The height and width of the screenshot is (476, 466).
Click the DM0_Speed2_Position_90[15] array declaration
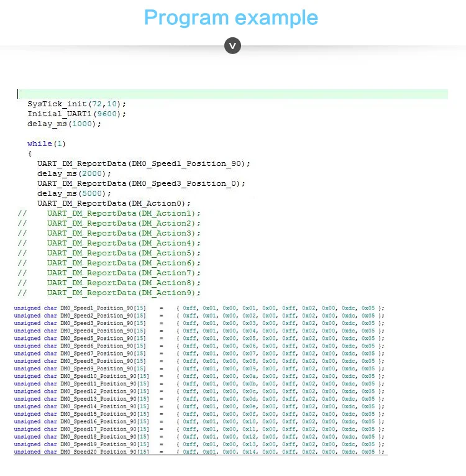click(x=199, y=316)
